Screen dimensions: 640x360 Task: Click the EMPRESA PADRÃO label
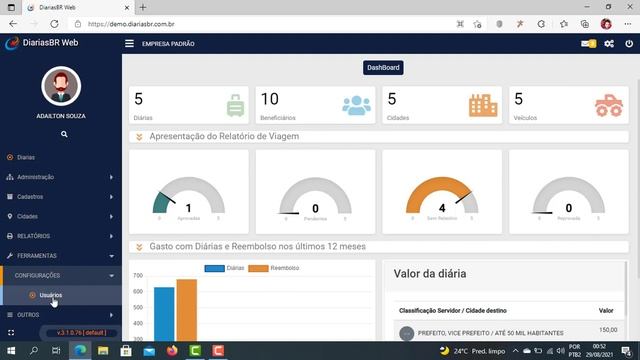pos(168,44)
